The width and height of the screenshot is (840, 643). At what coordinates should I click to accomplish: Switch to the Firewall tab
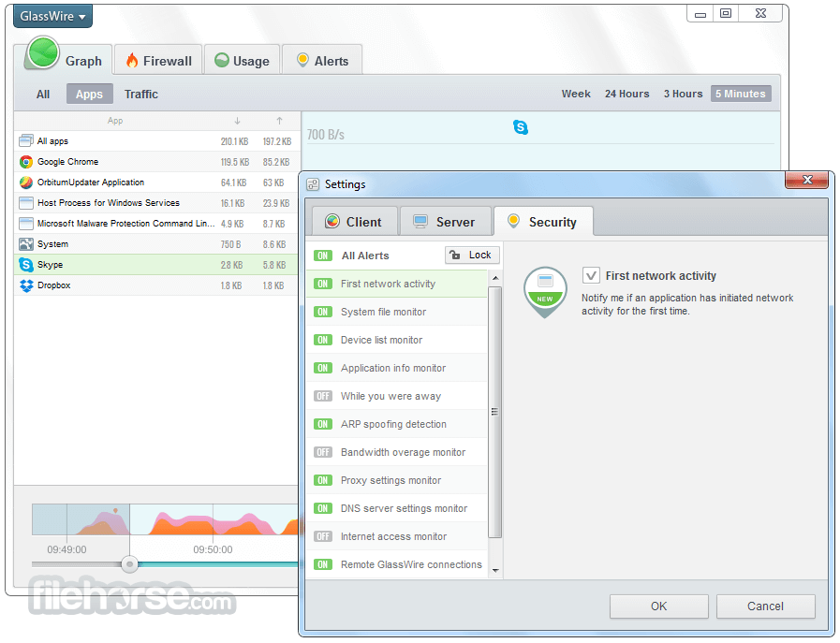click(158, 61)
